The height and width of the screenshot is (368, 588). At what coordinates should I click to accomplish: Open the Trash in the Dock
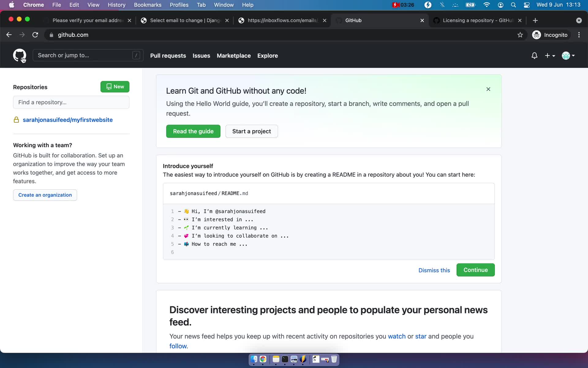334,359
